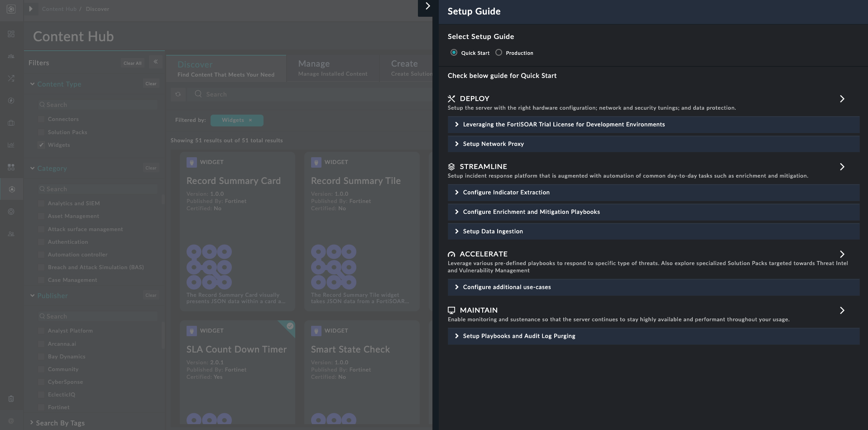868x430 pixels.
Task: Click the Category filter search field
Action: 98,189
